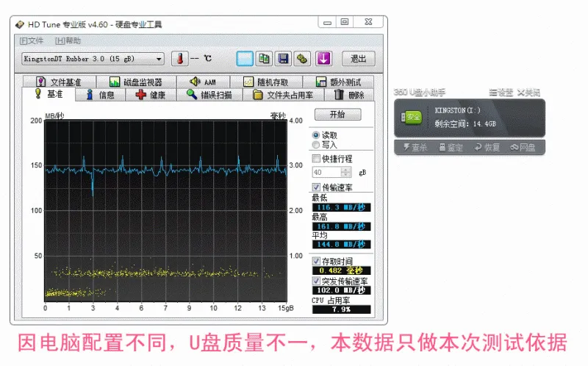Click the short stroke size spinner arrows
The height and width of the screenshot is (366, 588).
(345, 172)
